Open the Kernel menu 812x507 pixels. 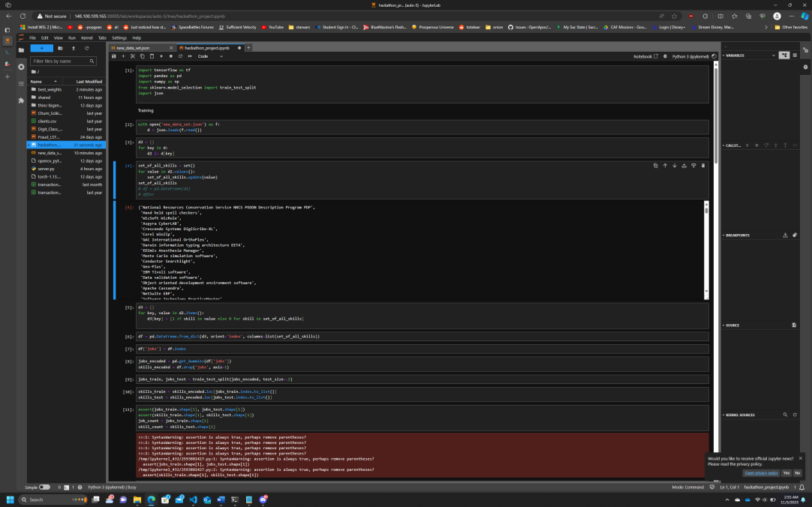(x=86, y=37)
